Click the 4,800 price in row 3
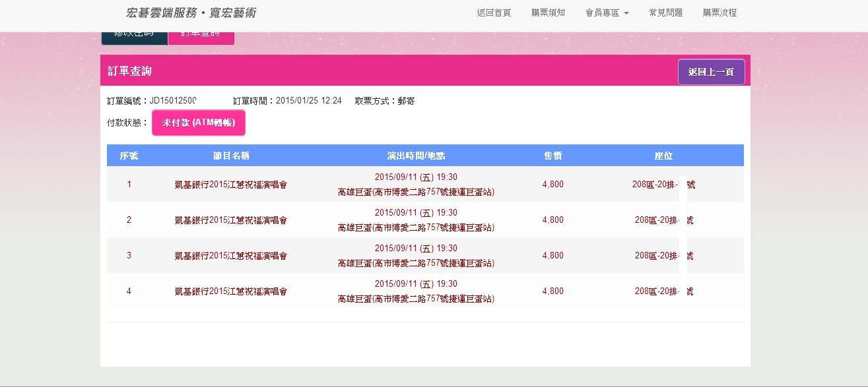 (x=553, y=256)
